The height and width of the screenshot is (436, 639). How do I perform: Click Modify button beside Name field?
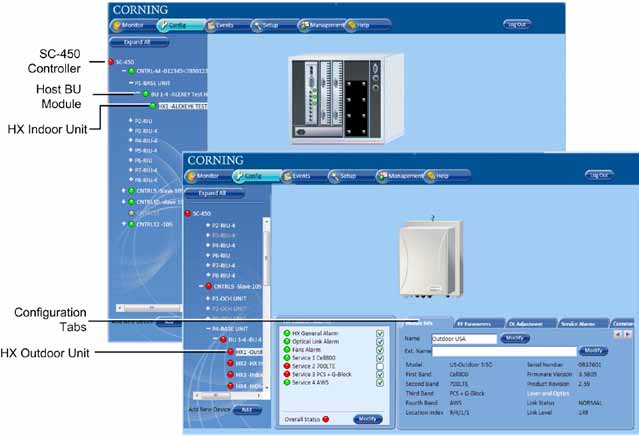[x=515, y=338]
